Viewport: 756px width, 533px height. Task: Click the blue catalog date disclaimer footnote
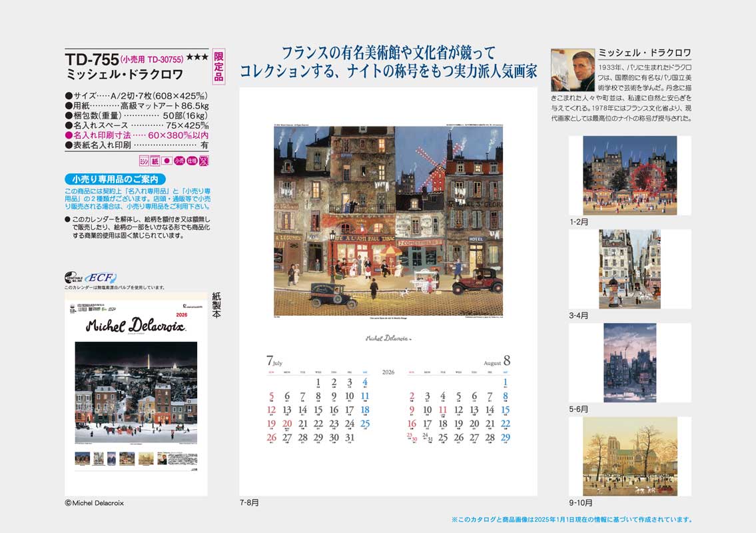tap(572, 520)
